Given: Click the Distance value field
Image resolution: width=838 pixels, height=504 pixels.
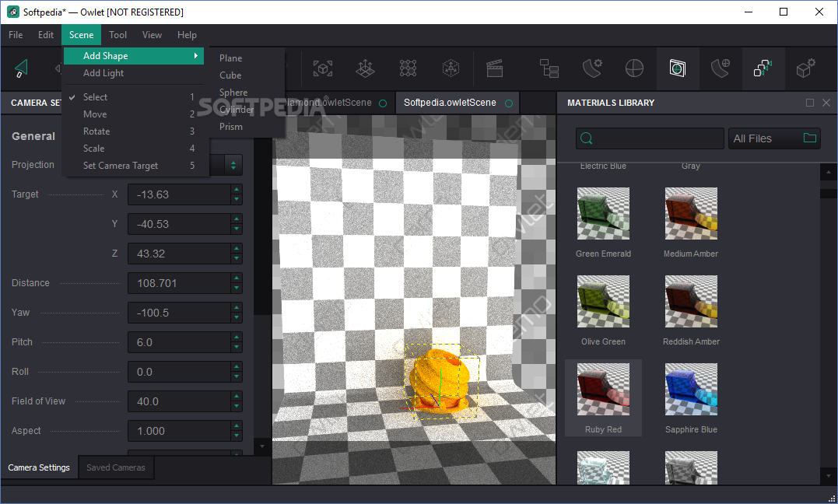Looking at the screenshot, I should [x=179, y=283].
